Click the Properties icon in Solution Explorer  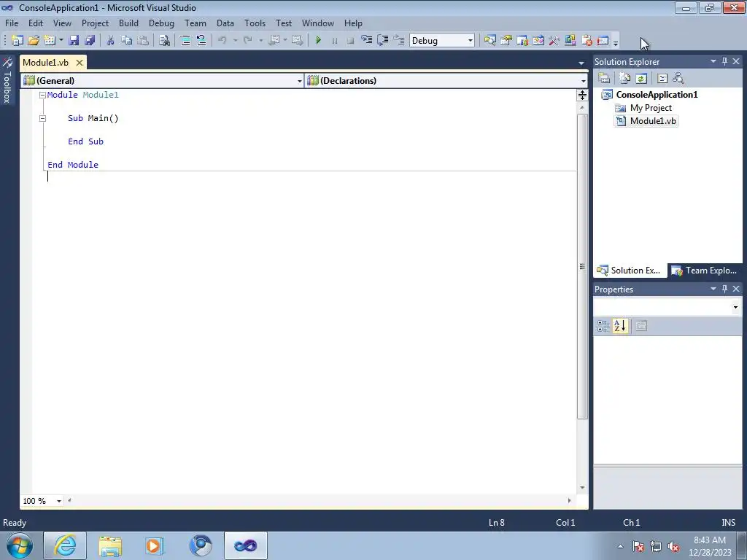[x=604, y=78]
